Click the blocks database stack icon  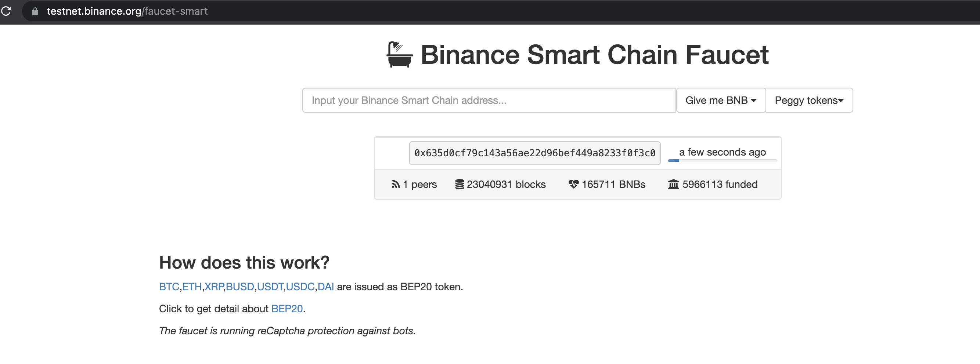pos(460,184)
